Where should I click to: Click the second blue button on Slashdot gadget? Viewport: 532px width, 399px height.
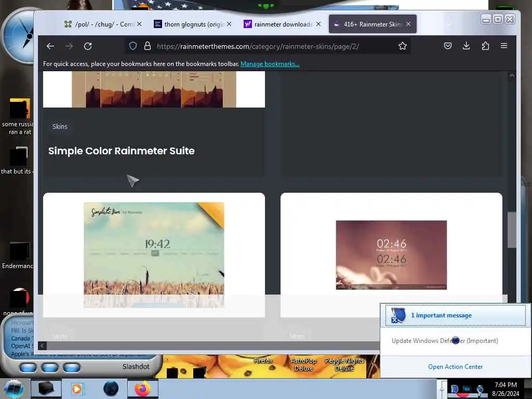click(50, 367)
